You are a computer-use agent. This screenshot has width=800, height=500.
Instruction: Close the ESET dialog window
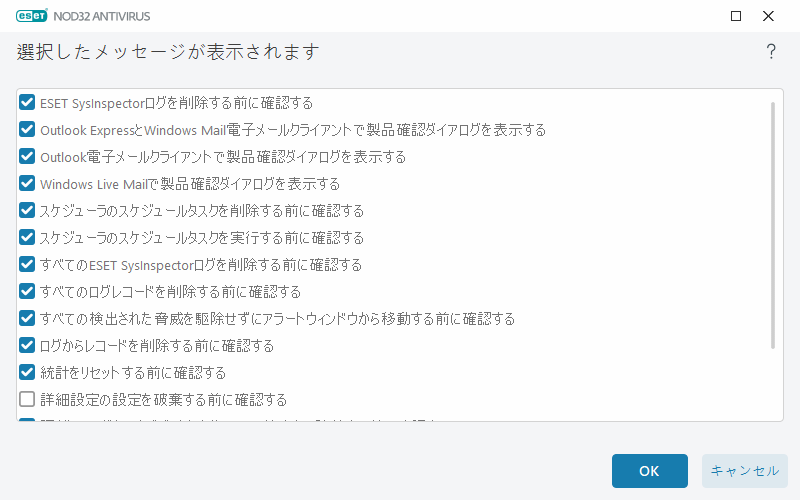(x=768, y=16)
